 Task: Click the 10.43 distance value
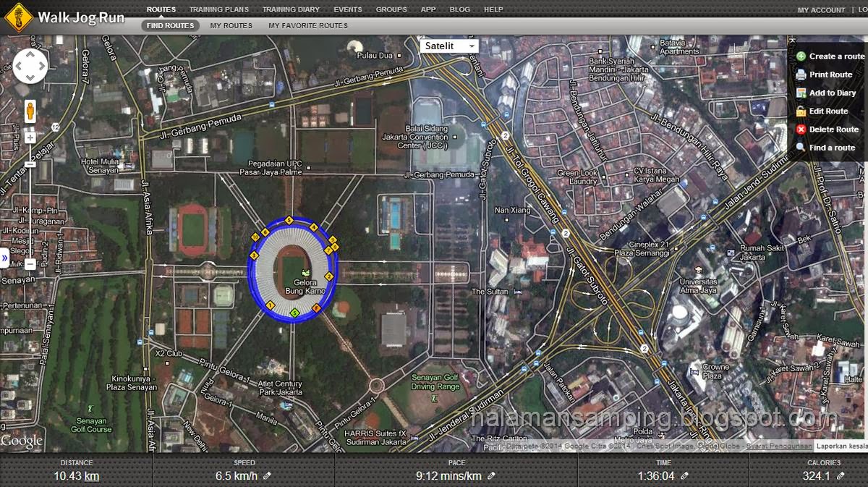[68, 476]
